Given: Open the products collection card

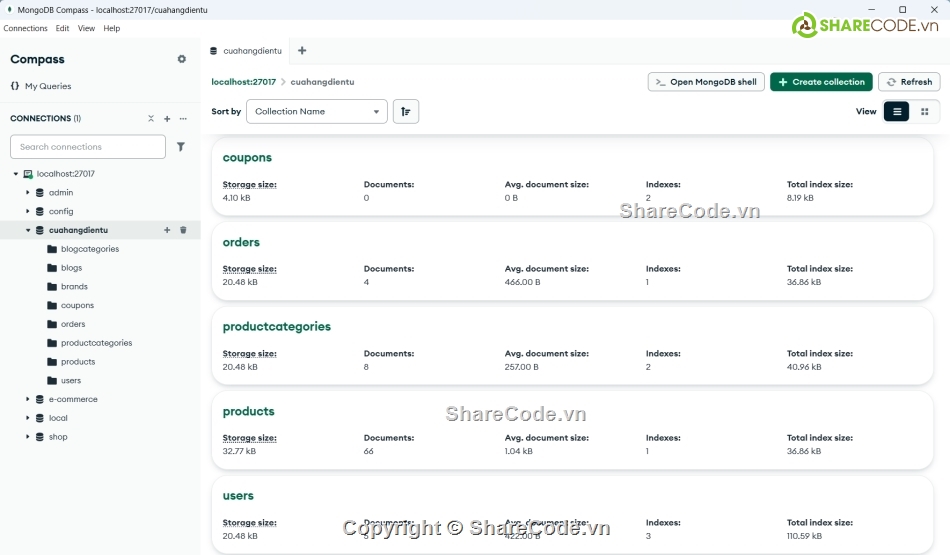Looking at the screenshot, I should click(x=572, y=430).
